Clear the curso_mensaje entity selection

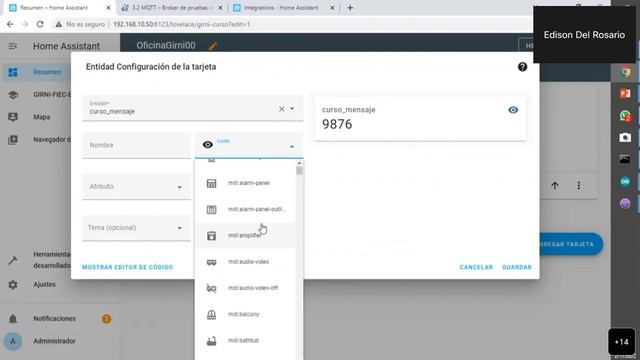[x=281, y=109]
